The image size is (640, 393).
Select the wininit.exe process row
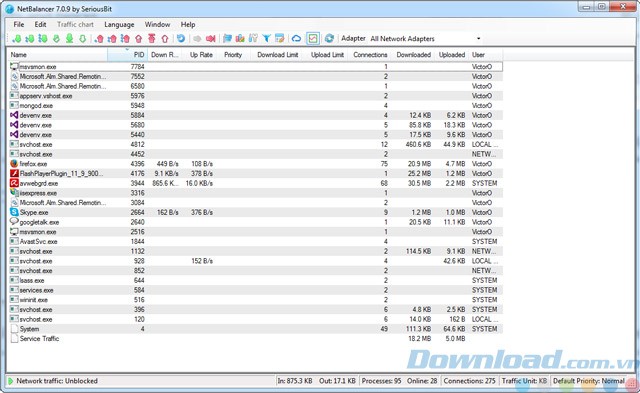point(256,300)
